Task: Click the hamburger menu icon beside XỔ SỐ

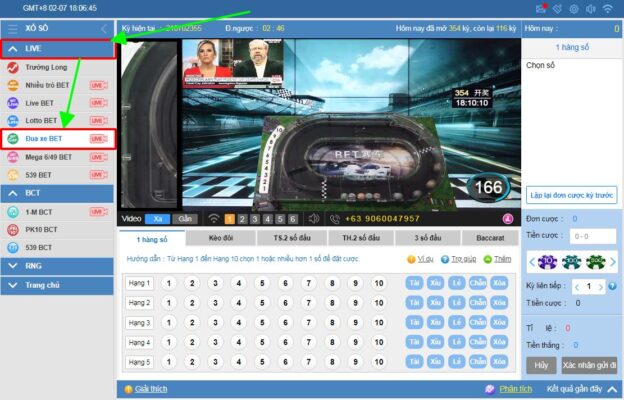Action: coord(12,29)
